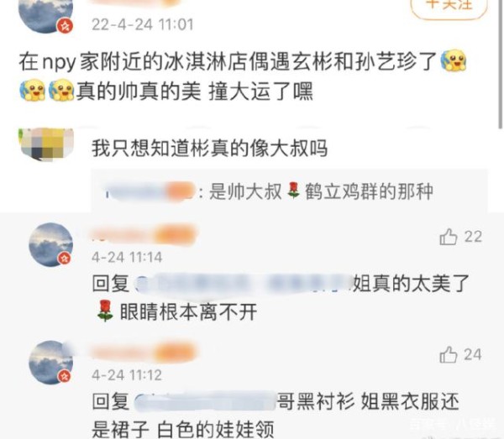Open the cloud avatar on the 11:12 reply

point(50,363)
